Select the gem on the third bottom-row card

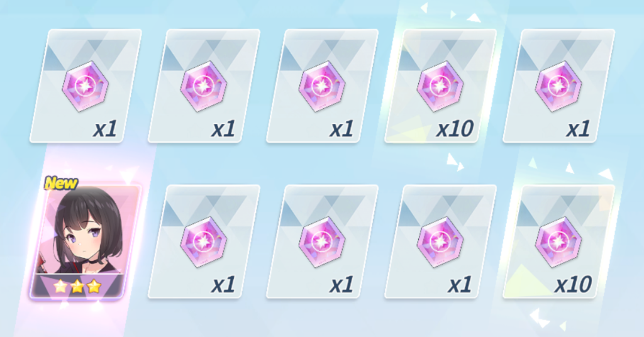pyautogui.click(x=322, y=242)
